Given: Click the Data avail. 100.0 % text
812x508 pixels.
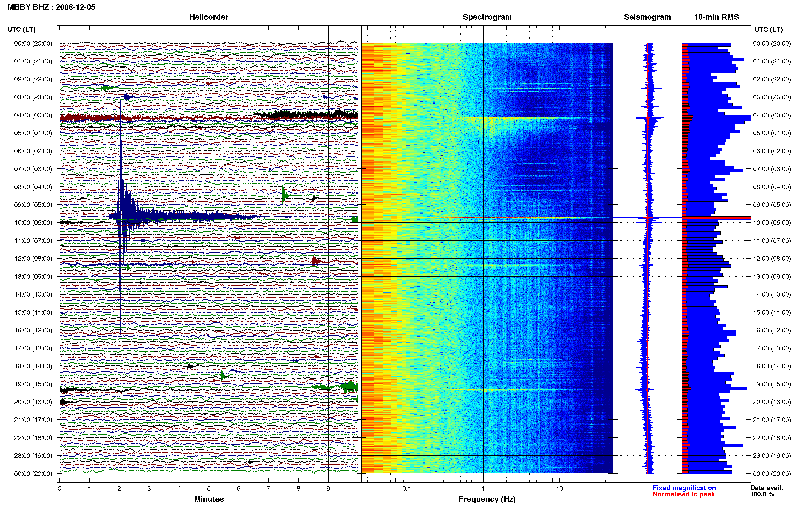Looking at the screenshot, I should tap(767, 491).
